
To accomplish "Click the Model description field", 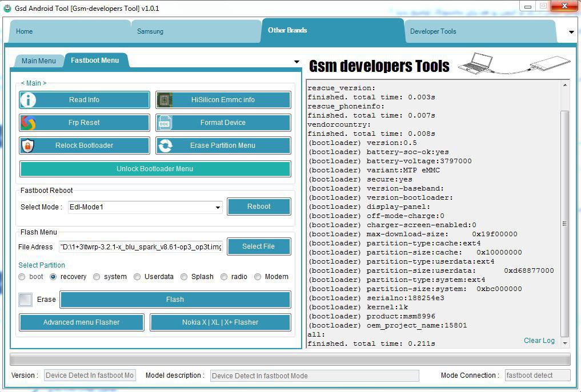I will 315,375.
